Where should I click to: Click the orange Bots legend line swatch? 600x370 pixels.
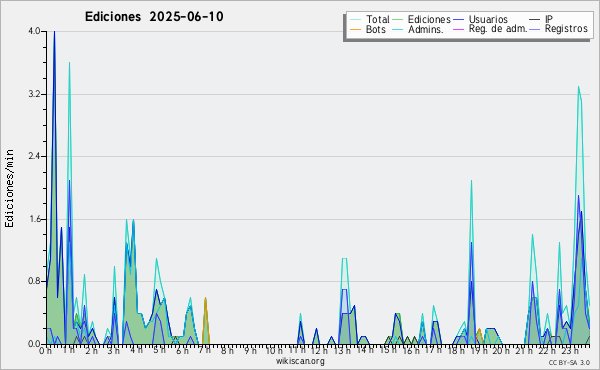[x=355, y=29]
